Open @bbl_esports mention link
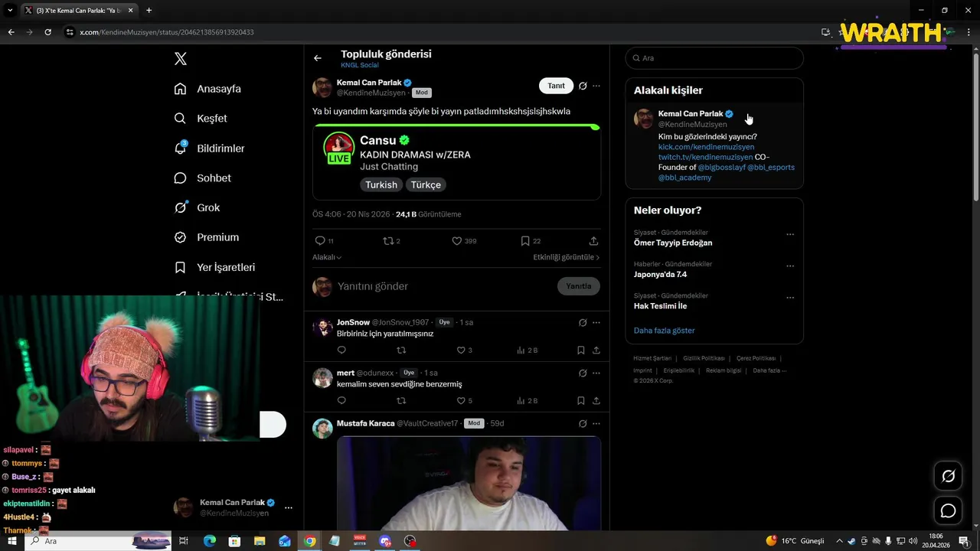This screenshot has height=551, width=980. click(771, 167)
